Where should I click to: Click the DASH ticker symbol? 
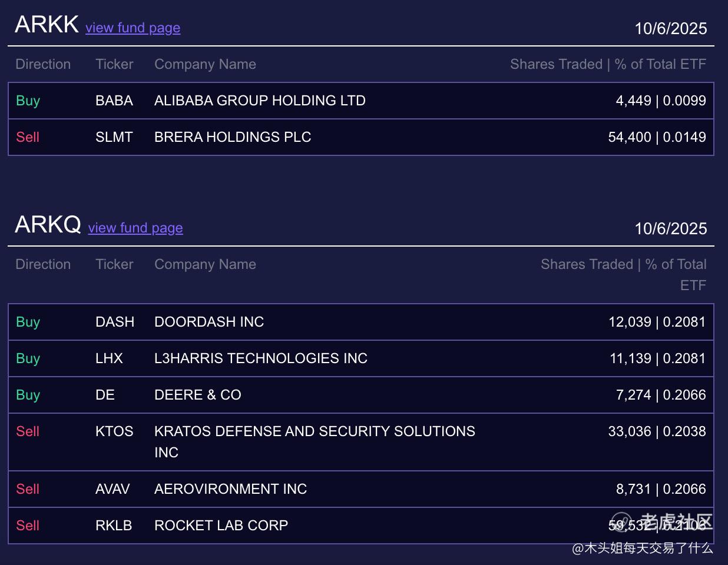coord(114,322)
